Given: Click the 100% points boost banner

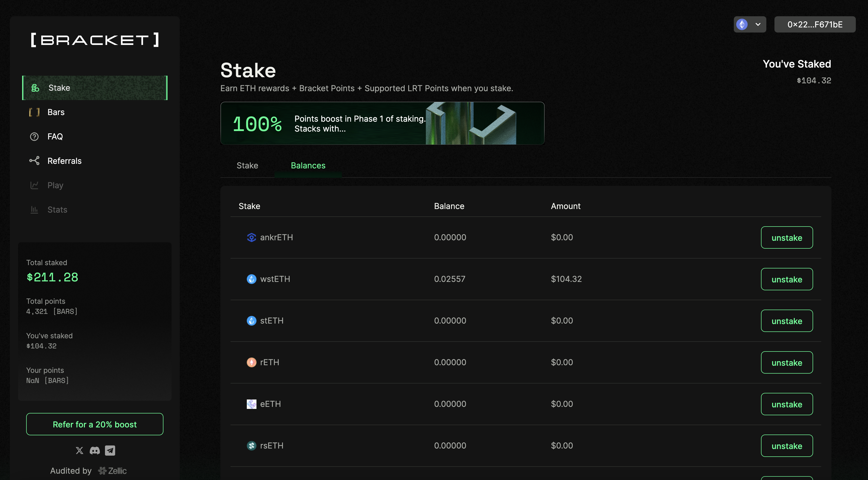Looking at the screenshot, I should [x=382, y=123].
